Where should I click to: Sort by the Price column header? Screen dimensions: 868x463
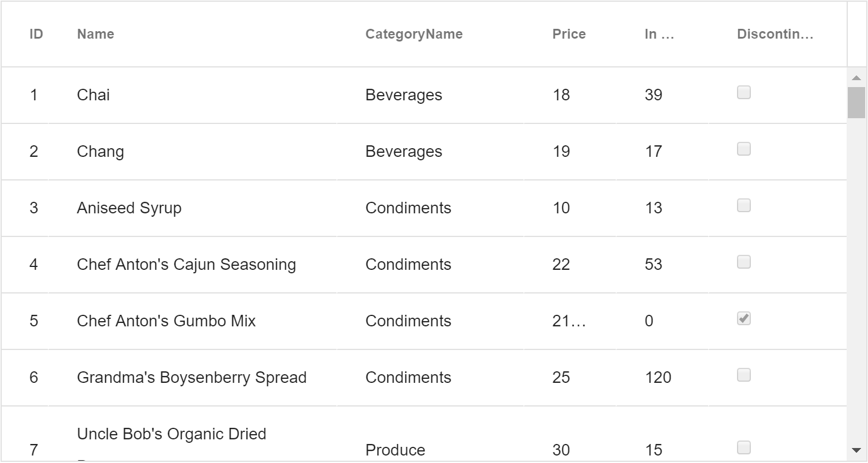tap(569, 34)
